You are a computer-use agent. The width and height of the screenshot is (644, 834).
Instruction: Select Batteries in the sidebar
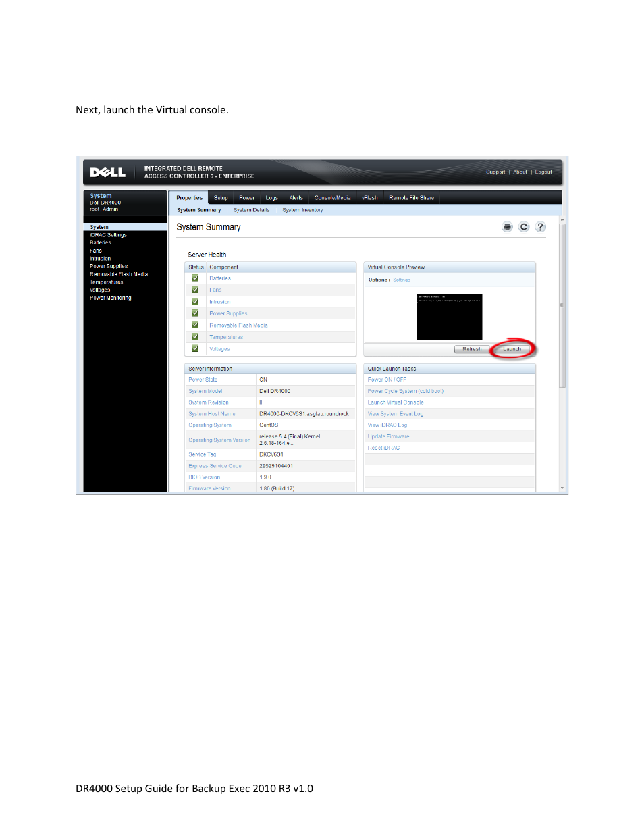[101, 242]
